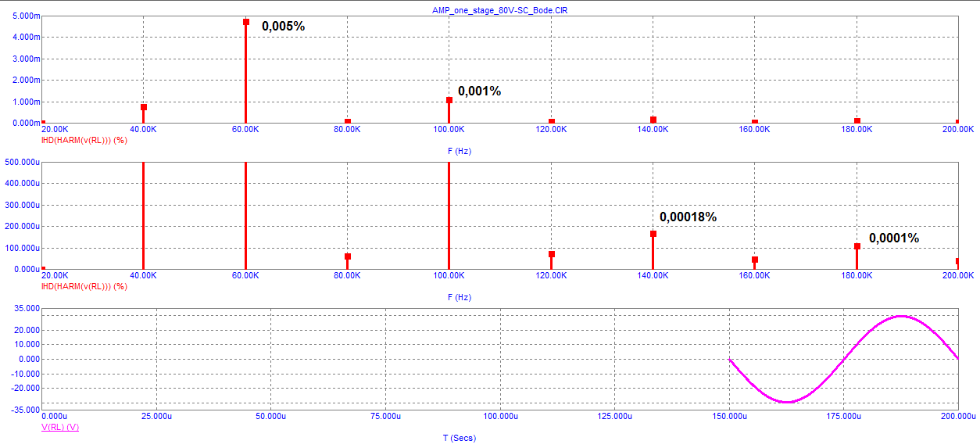Click the middle plot F (Hz) axis label
Screen dimensions: 980x448
(x=460, y=297)
